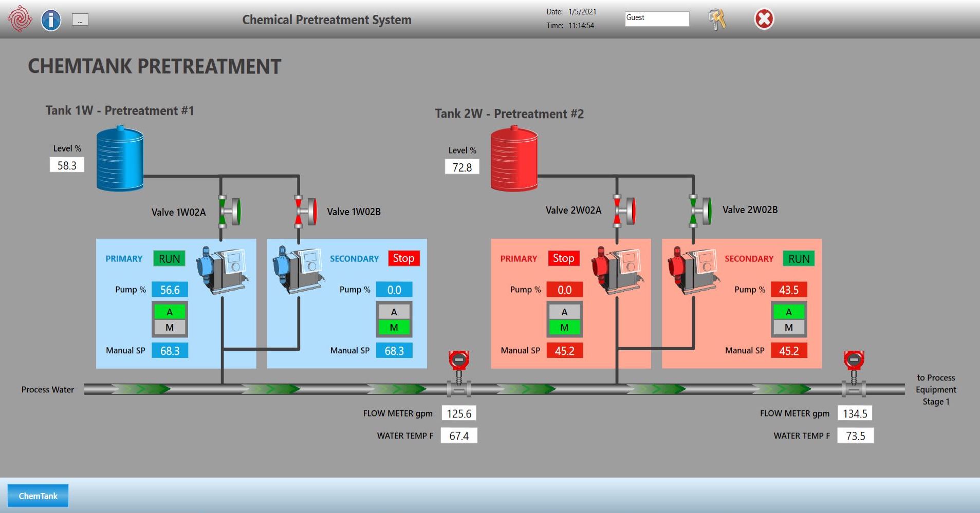Click Tank 1W primary Pump % 56.6
This screenshot has height=513, width=980.
[170, 290]
